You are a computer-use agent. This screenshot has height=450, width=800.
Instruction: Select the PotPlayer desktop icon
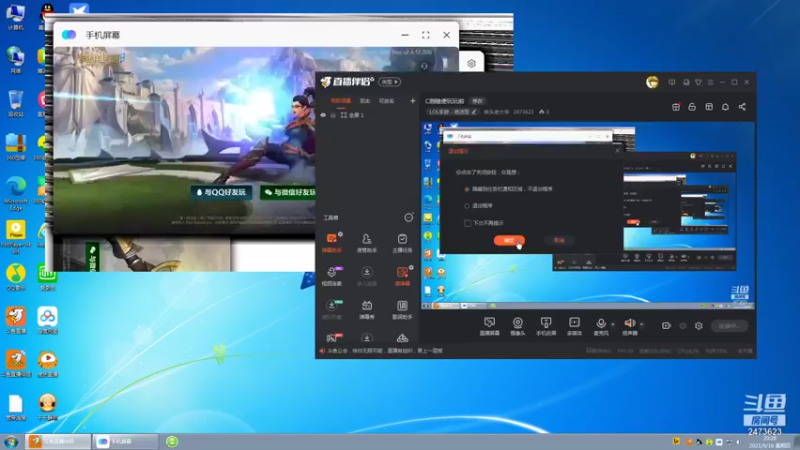[16, 237]
